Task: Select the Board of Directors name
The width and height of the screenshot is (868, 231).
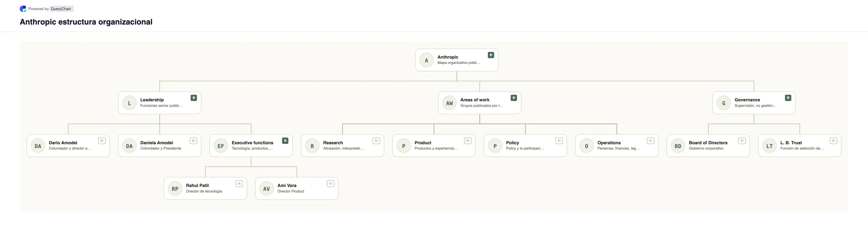Action: tap(708, 143)
